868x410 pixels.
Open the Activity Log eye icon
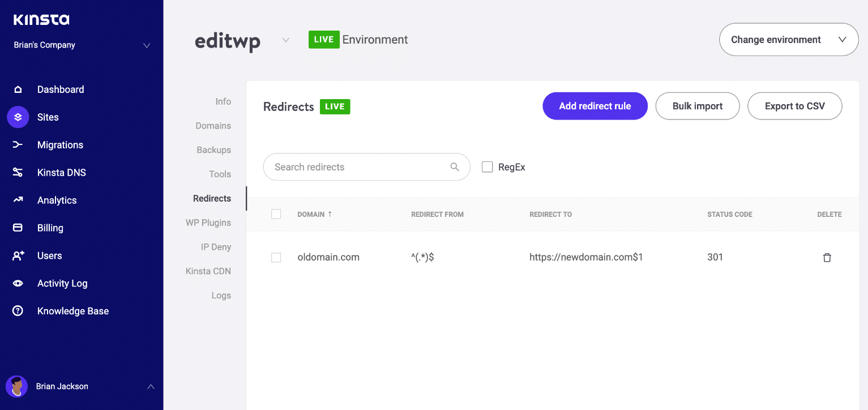coord(19,283)
